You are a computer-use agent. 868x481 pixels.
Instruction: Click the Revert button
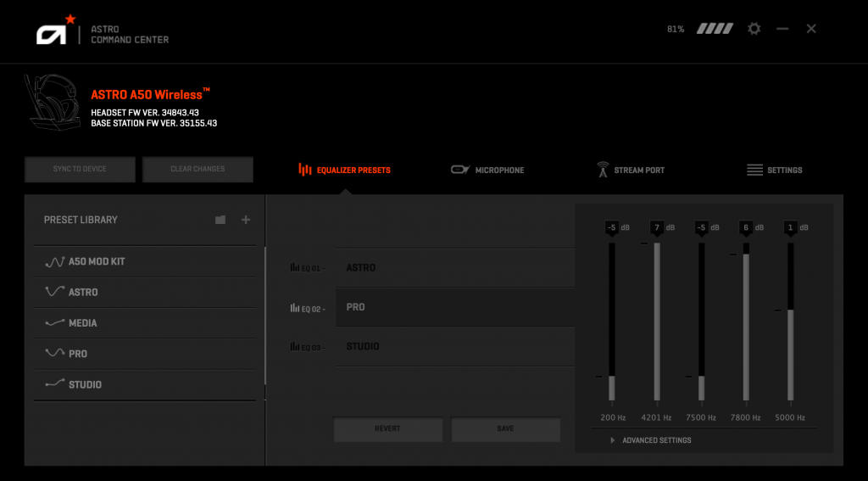pyautogui.click(x=387, y=429)
